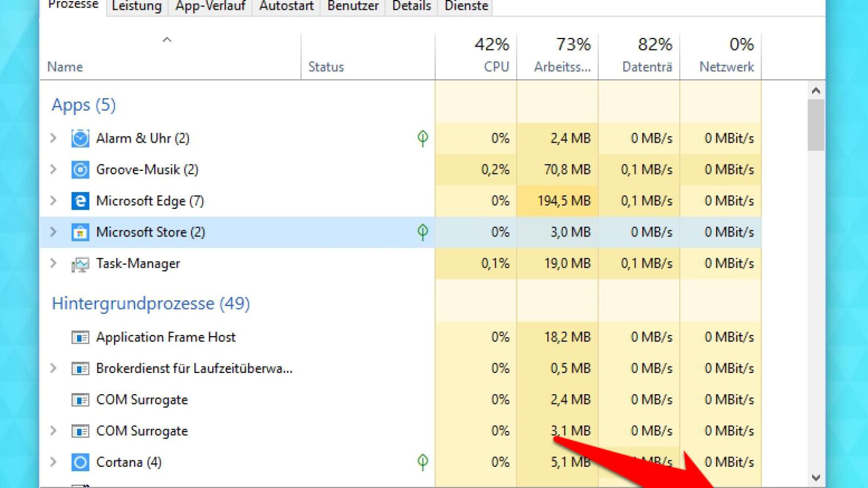The image size is (868, 488).
Task: Click the Microsoft Edge app icon
Action: [80, 201]
